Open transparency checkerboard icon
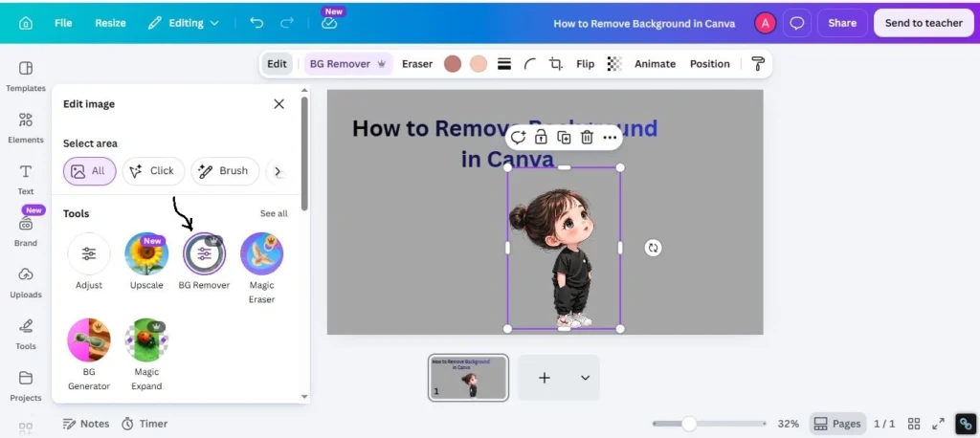This screenshot has height=438, width=980. click(614, 64)
